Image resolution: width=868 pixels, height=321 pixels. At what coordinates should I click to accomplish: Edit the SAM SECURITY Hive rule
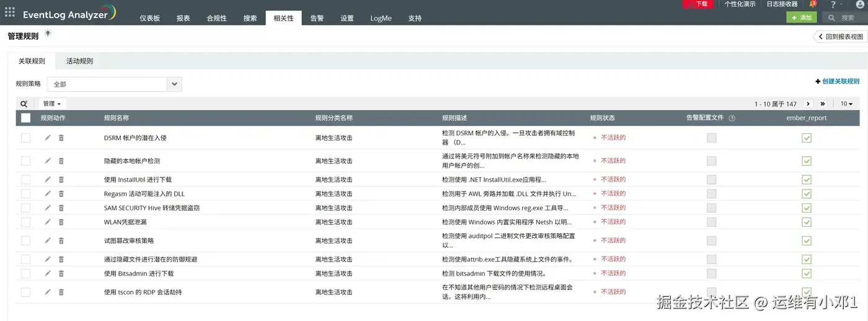(x=48, y=208)
